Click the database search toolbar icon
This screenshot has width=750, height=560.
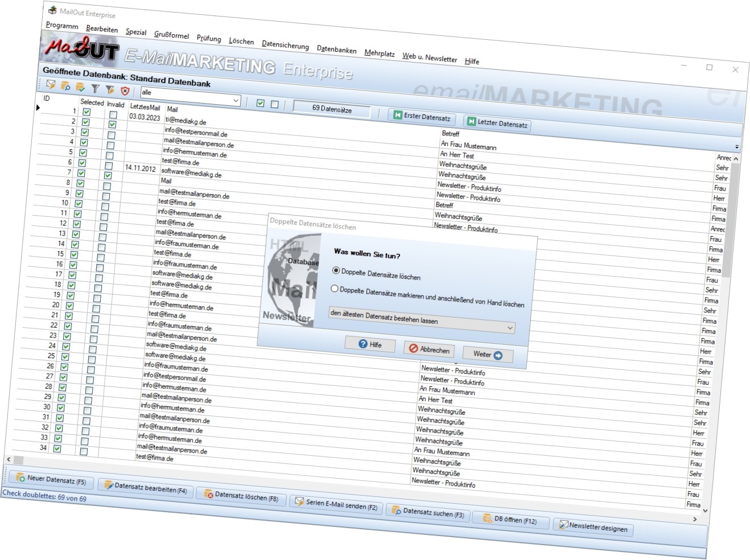pyautogui.click(x=66, y=86)
